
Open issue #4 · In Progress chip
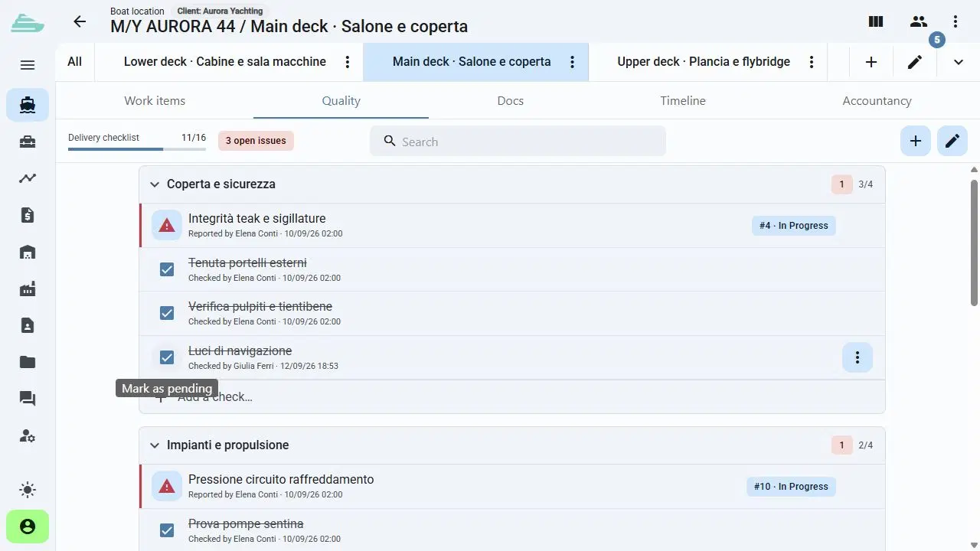[x=794, y=226]
